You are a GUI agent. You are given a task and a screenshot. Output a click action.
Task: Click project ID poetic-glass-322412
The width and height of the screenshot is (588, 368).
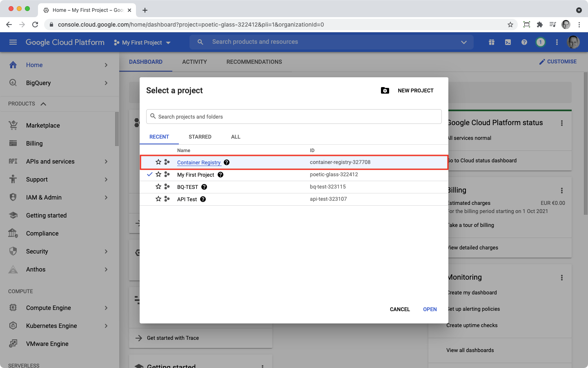tap(334, 175)
